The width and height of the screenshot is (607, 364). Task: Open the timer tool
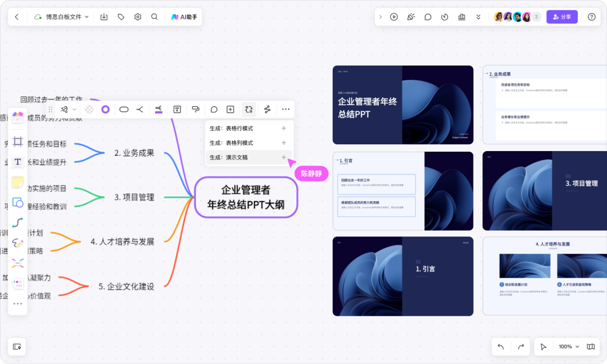tap(445, 17)
